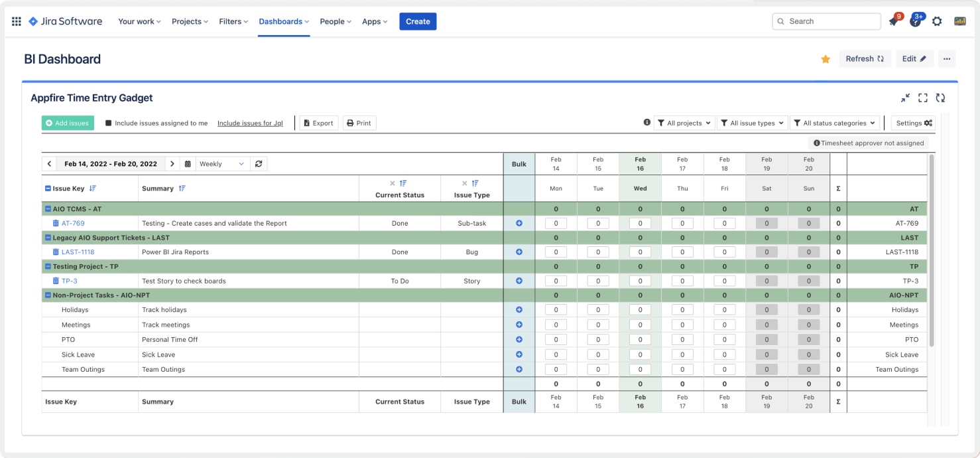The image size is (980, 458).
Task: Click the filter info icon beside All projects
Action: point(647,123)
